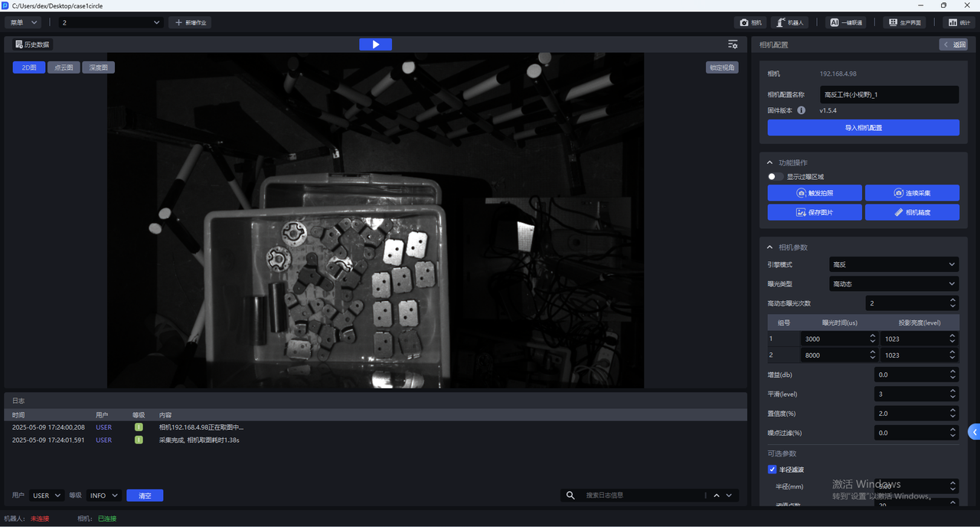Open the 生产界面 production view

click(903, 23)
